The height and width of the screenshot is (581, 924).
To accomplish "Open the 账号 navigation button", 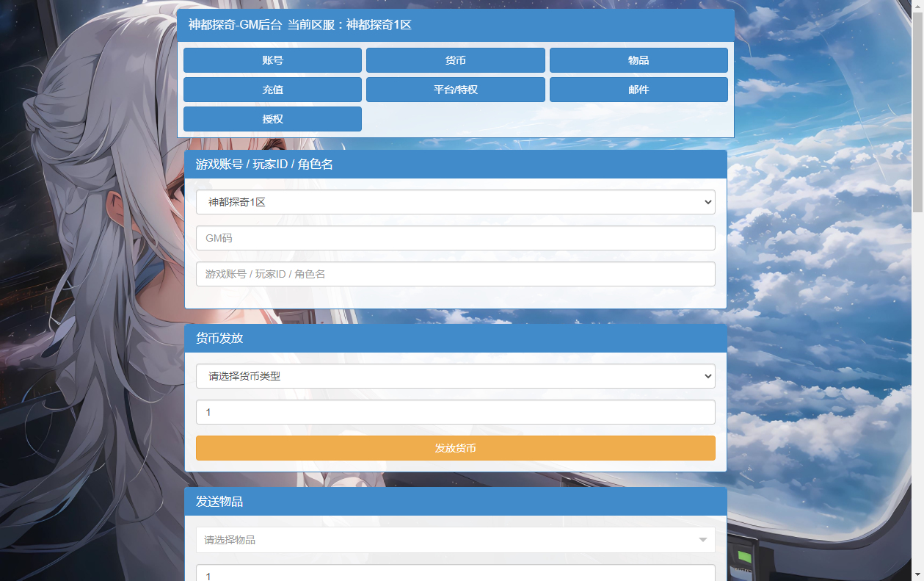I will [x=272, y=60].
